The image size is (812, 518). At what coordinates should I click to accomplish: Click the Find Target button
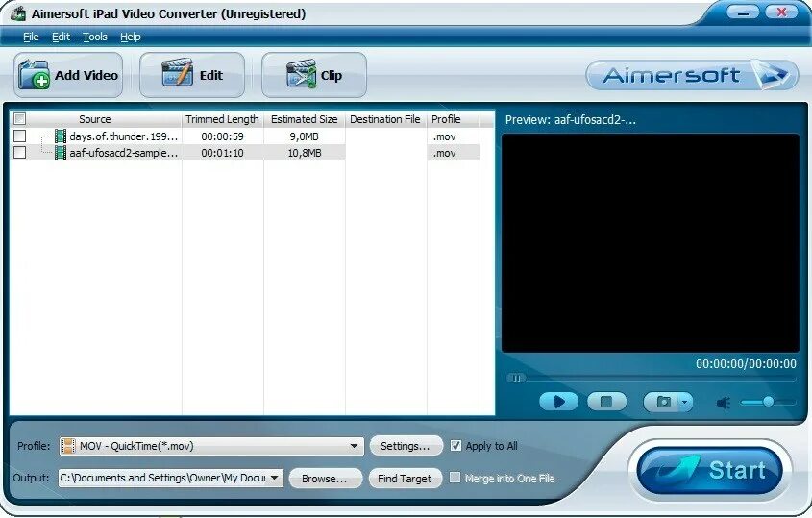[405, 478]
